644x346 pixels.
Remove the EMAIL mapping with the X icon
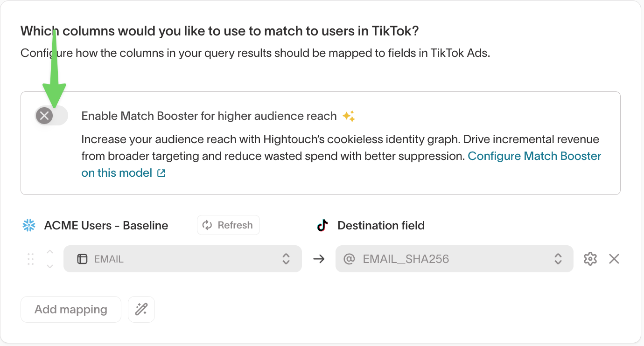click(614, 259)
